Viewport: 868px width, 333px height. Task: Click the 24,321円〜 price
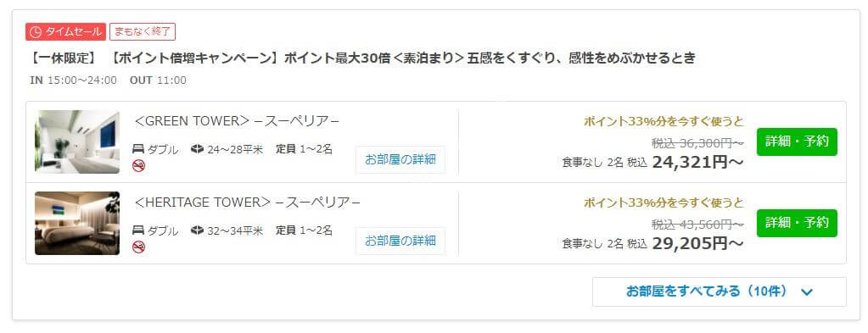[698, 162]
